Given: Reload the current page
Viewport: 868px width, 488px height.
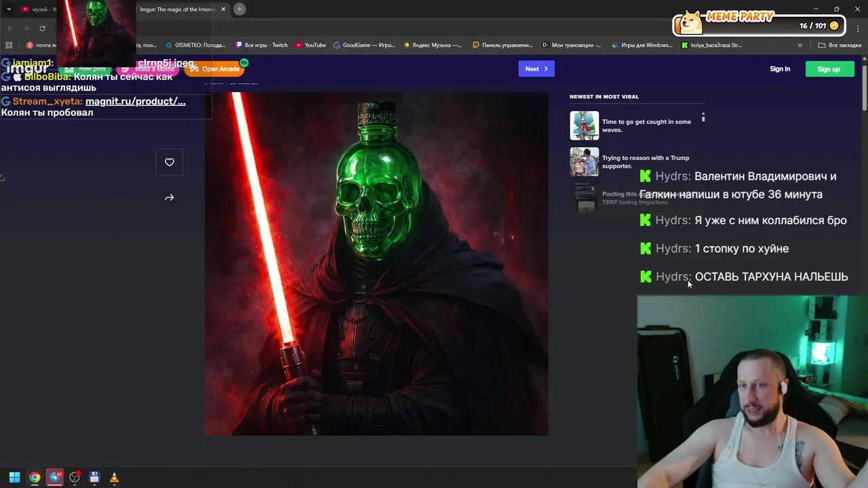Looking at the screenshot, I should pyautogui.click(x=42, y=28).
